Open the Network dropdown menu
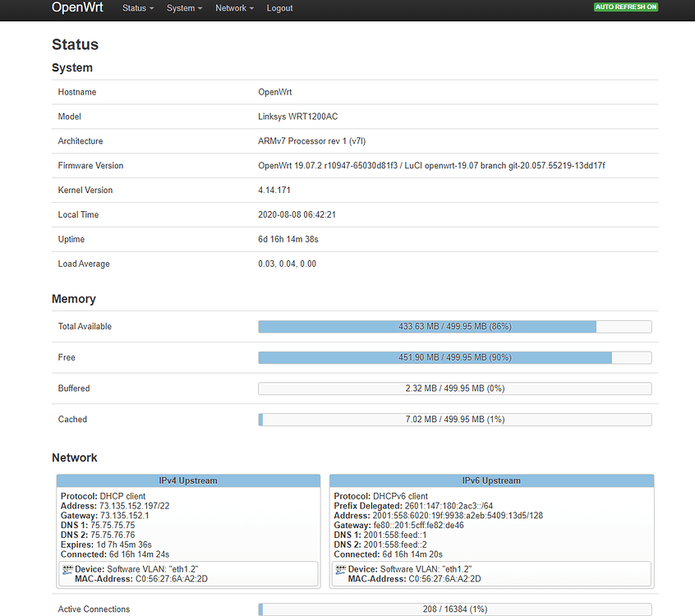This screenshot has height=616, width=695. click(234, 8)
